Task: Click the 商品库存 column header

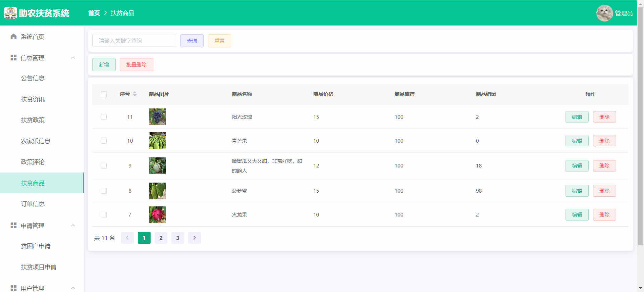Action: click(405, 94)
